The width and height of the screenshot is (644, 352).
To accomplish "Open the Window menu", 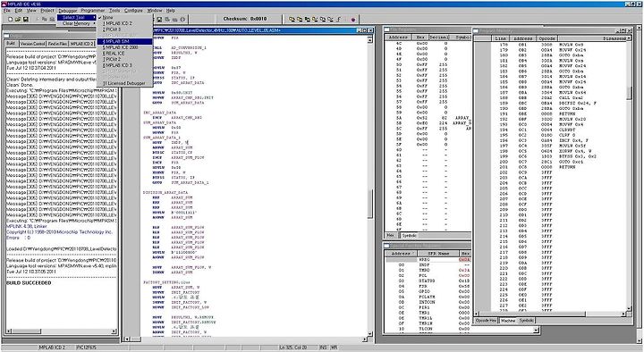I will coord(155,10).
